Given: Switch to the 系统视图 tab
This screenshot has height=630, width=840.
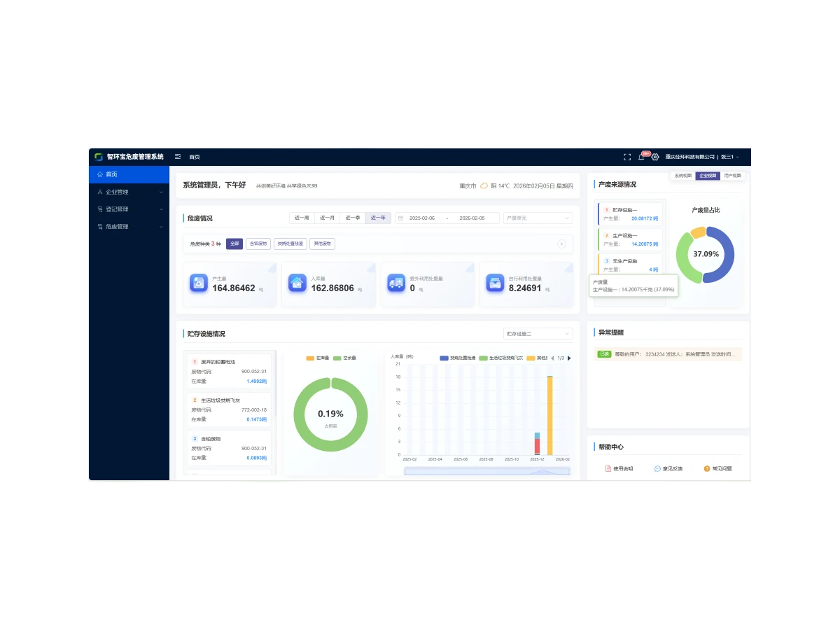Looking at the screenshot, I should coord(683,176).
